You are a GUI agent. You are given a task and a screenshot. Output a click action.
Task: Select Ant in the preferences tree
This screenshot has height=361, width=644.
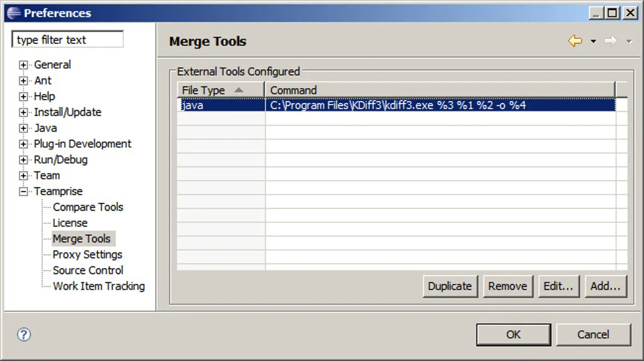pos(43,81)
